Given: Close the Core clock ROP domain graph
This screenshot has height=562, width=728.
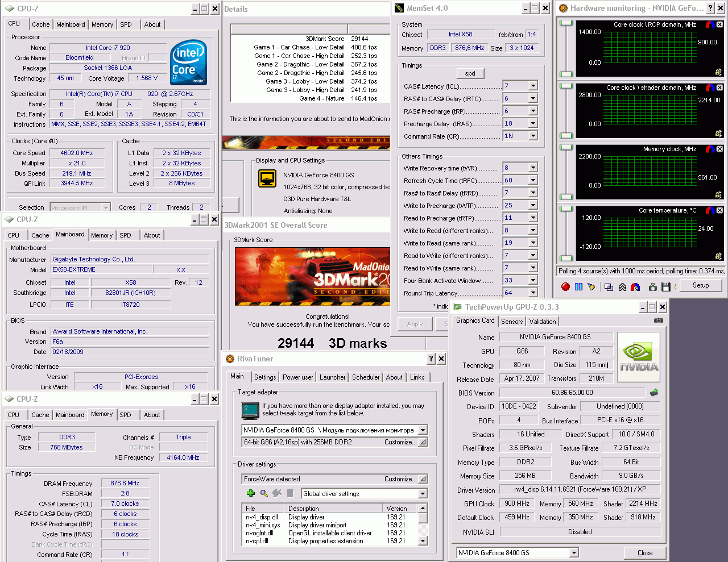Looking at the screenshot, I should [x=720, y=24].
